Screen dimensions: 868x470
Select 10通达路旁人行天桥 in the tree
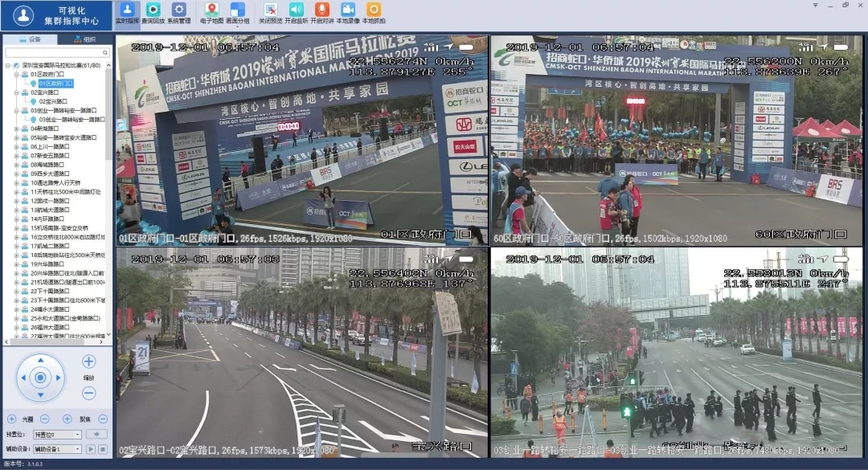click(55, 182)
